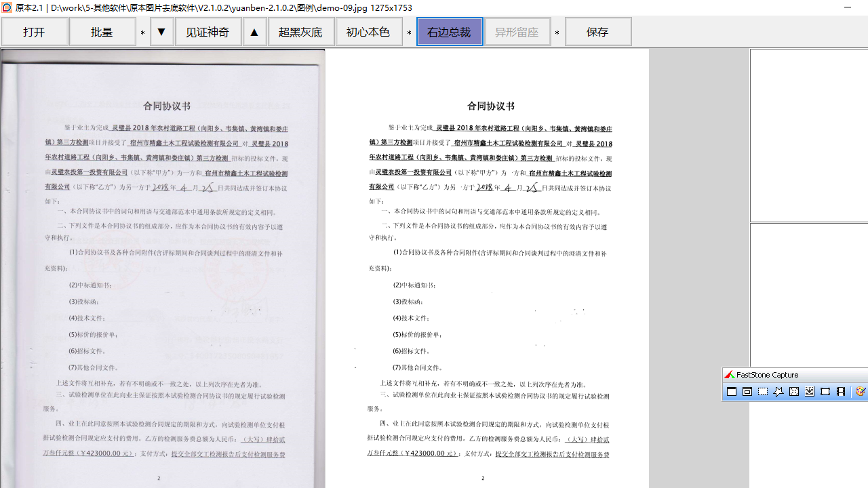Open the Screen Recorder in FastStone Capture

[841, 391]
